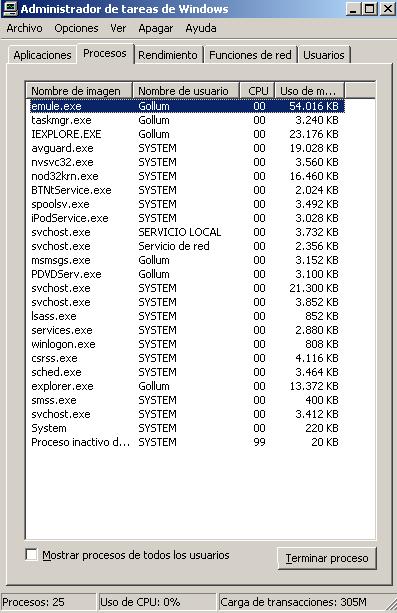Switch to the Rendimiento tab
The width and height of the screenshot is (397, 613).
[168, 55]
